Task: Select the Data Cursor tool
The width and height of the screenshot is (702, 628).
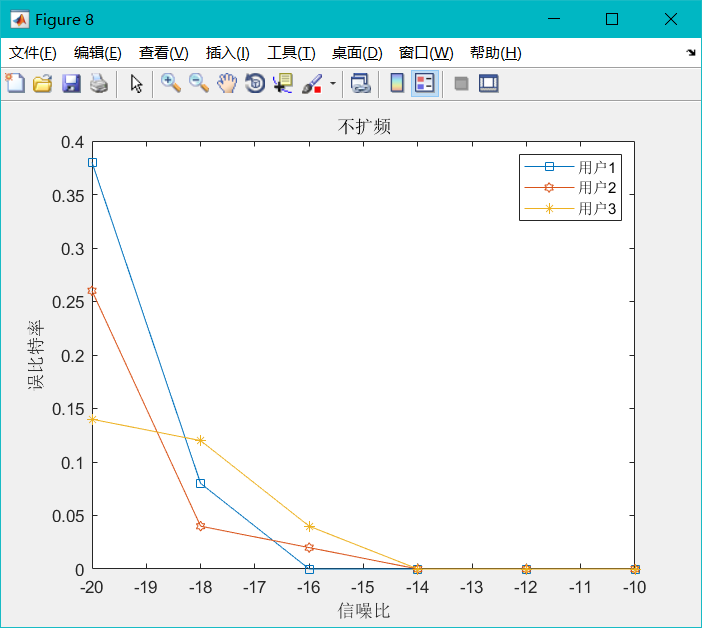Action: 283,83
